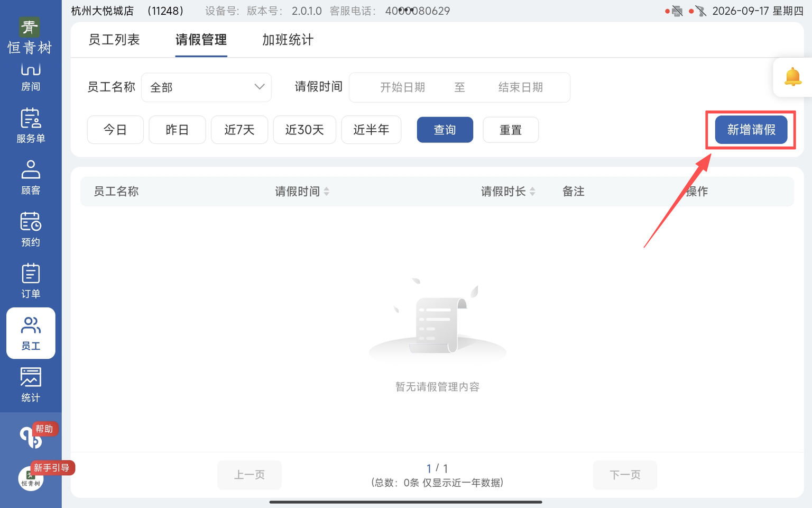The image size is (812, 508).
Task: Click the printer disconnected status icon
Action: tap(677, 11)
